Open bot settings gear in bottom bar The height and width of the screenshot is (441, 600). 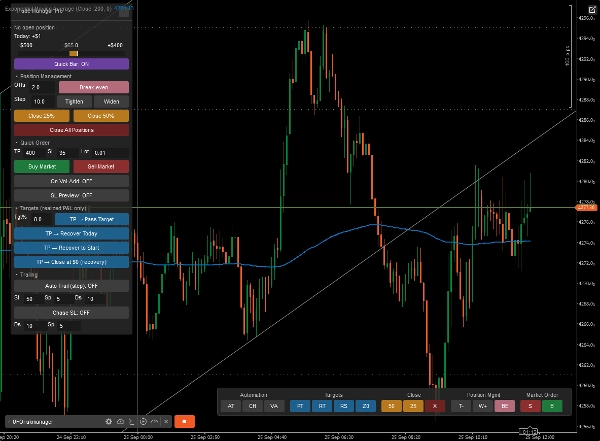click(109, 421)
